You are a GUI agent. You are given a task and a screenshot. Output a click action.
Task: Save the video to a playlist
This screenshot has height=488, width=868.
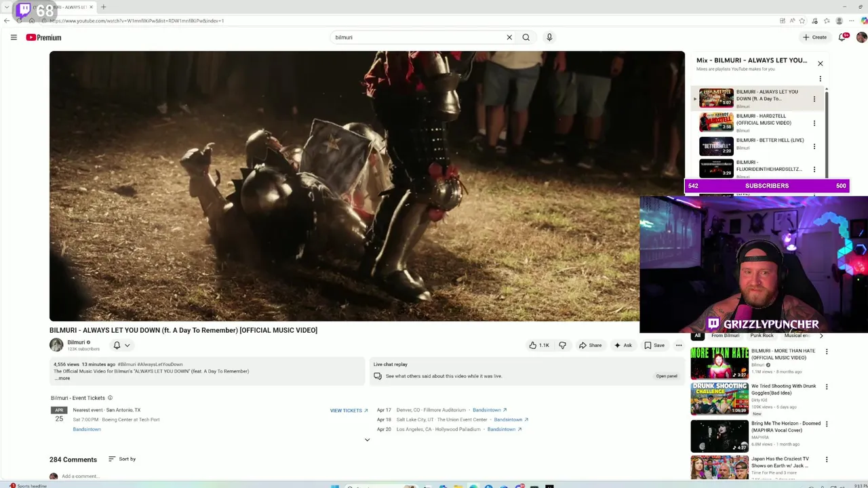click(x=654, y=345)
